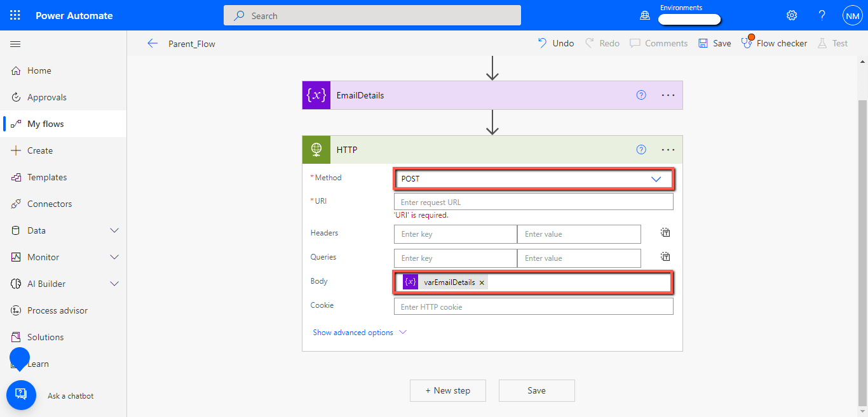Click the Queries value field
Screen dimensions: 868x417
pyautogui.click(x=579, y=258)
